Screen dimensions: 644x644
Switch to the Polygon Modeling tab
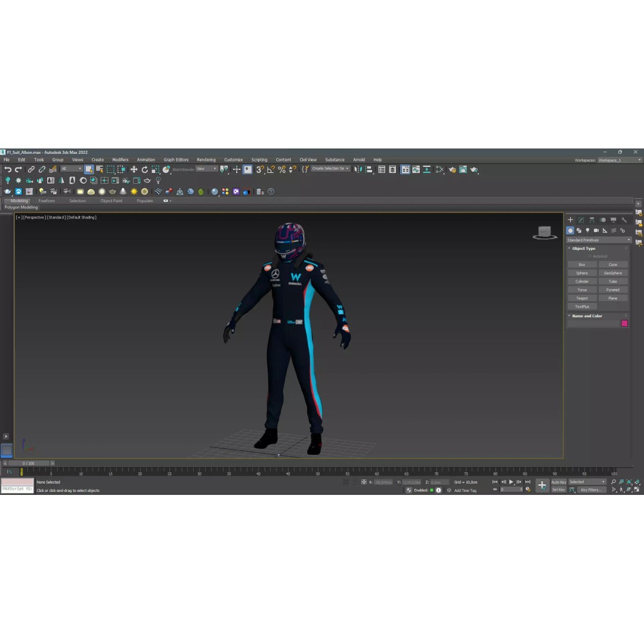tap(21, 207)
